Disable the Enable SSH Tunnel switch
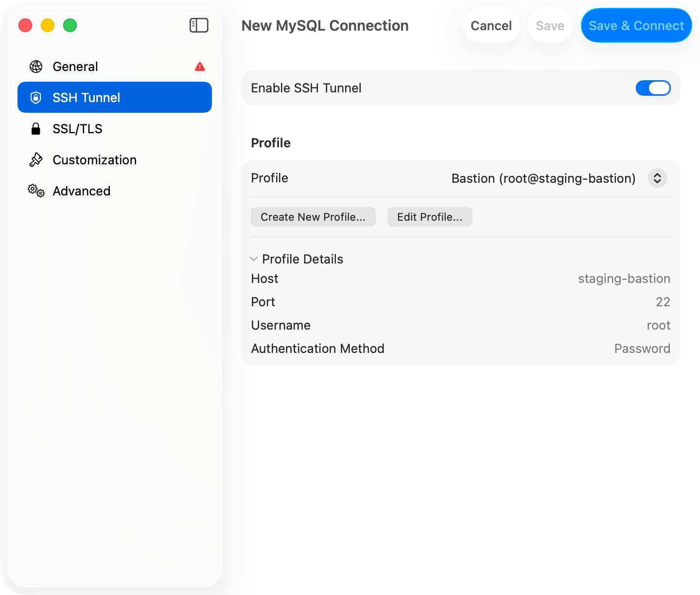 tap(653, 88)
